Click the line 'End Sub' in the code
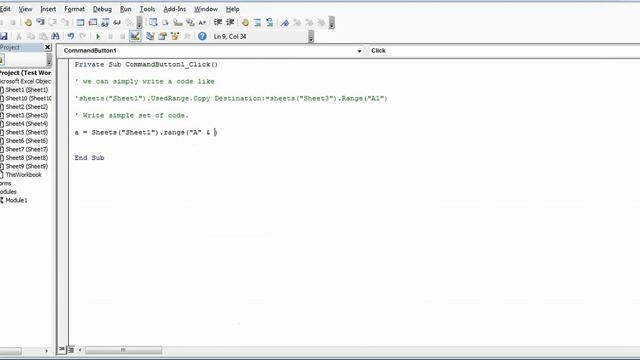 tap(89, 158)
